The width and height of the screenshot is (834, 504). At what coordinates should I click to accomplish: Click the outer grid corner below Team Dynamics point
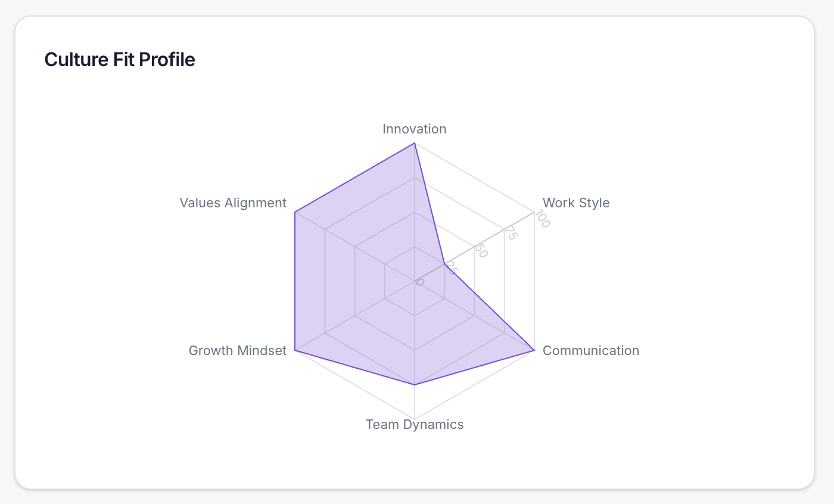click(x=415, y=419)
